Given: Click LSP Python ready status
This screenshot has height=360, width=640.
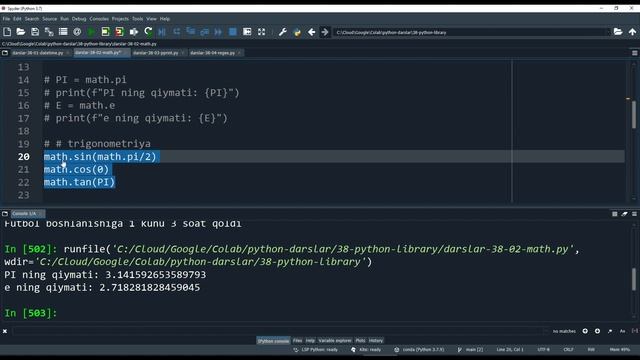Looking at the screenshot, I should pyautogui.click(x=316, y=350).
